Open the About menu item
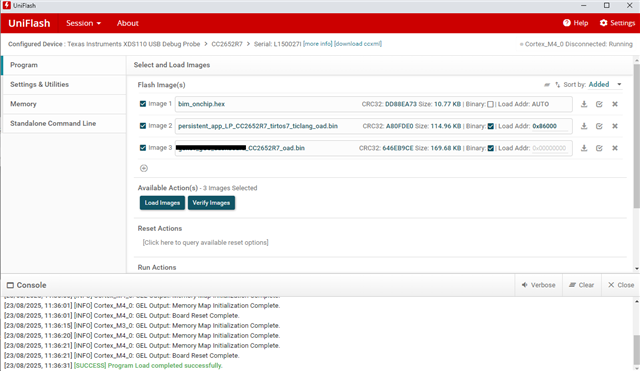This screenshot has height=371, width=640. (x=128, y=23)
